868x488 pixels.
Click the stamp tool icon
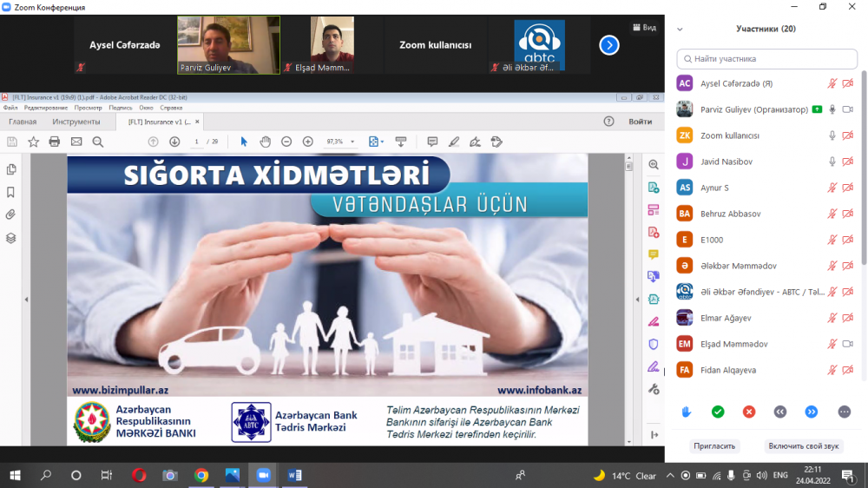[x=496, y=142]
